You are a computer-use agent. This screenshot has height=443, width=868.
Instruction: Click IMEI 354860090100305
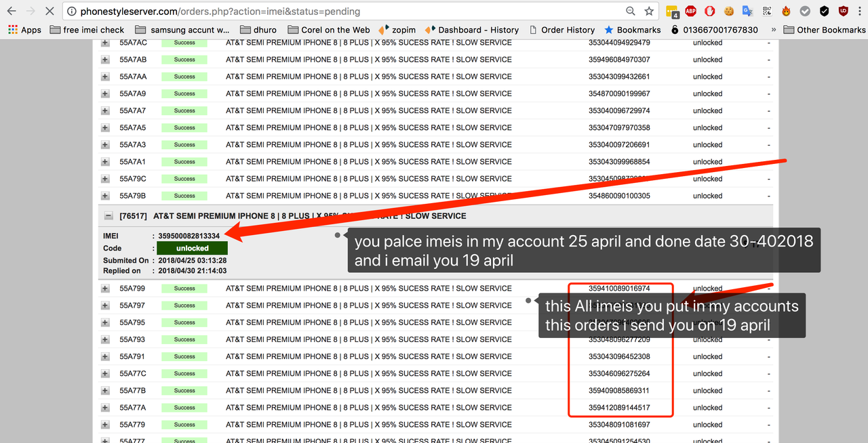pos(619,196)
